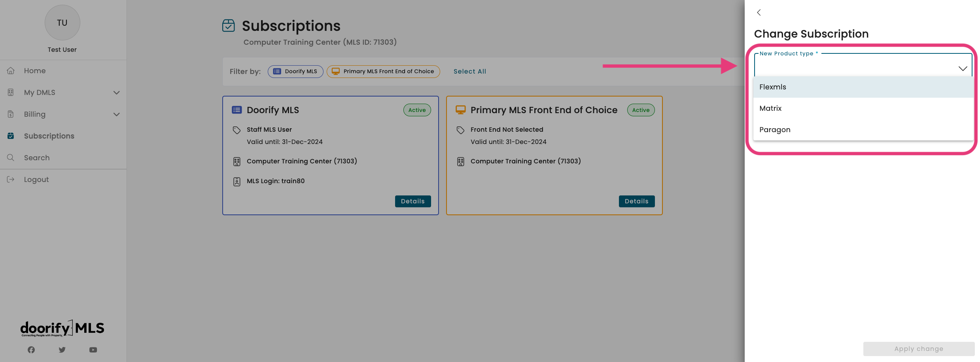This screenshot has width=980, height=362.
Task: Expand the My DMLS menu chevron
Action: click(x=117, y=93)
